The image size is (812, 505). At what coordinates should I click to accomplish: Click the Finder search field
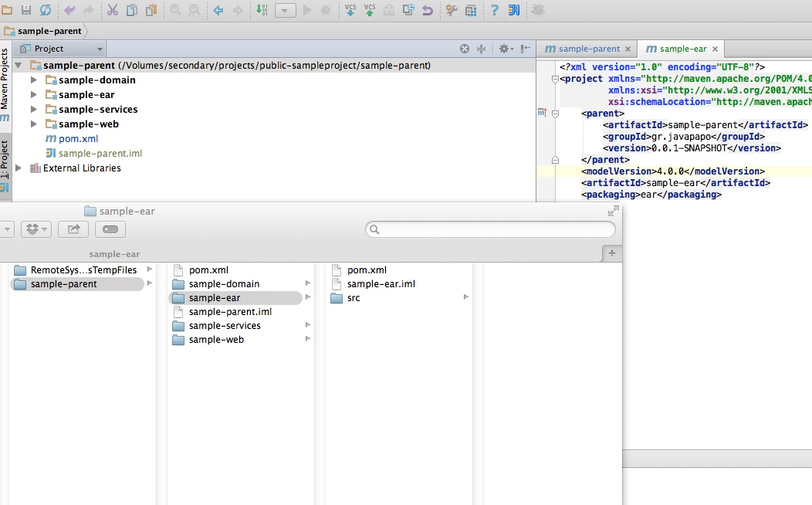pyautogui.click(x=490, y=229)
